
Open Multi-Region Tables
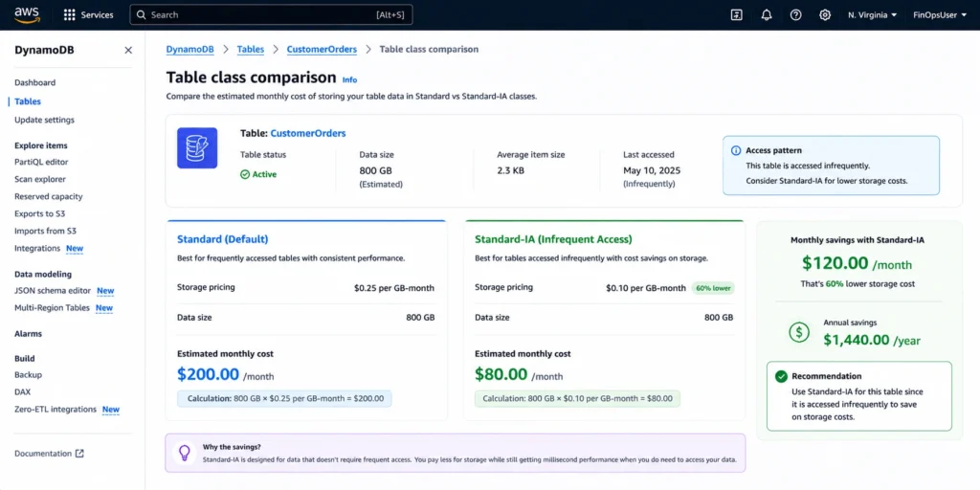(52, 307)
